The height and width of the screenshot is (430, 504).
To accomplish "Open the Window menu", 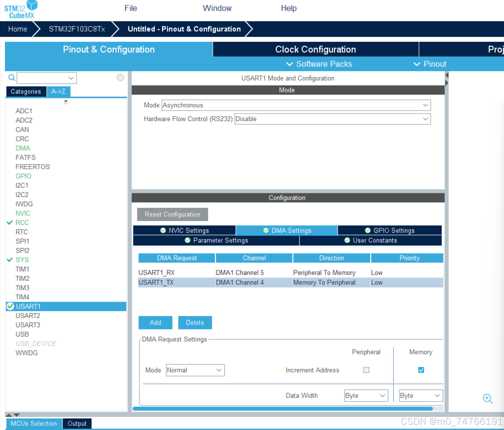I will coord(217,8).
